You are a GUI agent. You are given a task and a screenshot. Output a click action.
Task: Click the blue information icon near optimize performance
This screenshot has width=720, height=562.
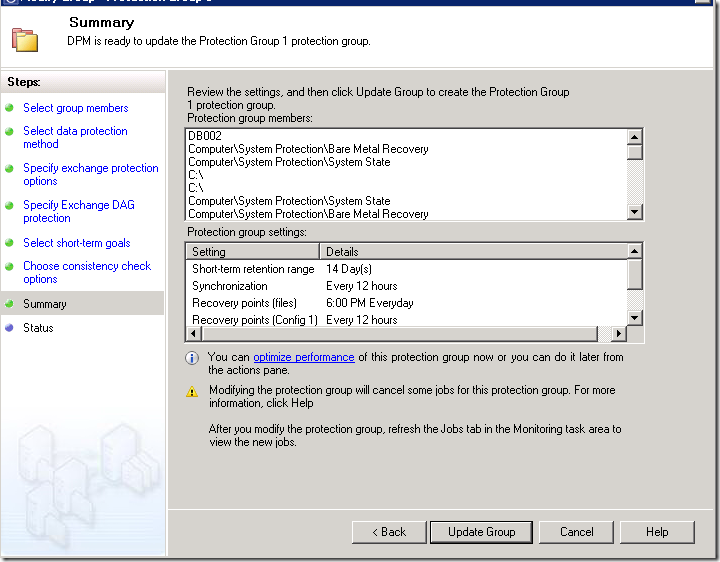pyautogui.click(x=192, y=358)
